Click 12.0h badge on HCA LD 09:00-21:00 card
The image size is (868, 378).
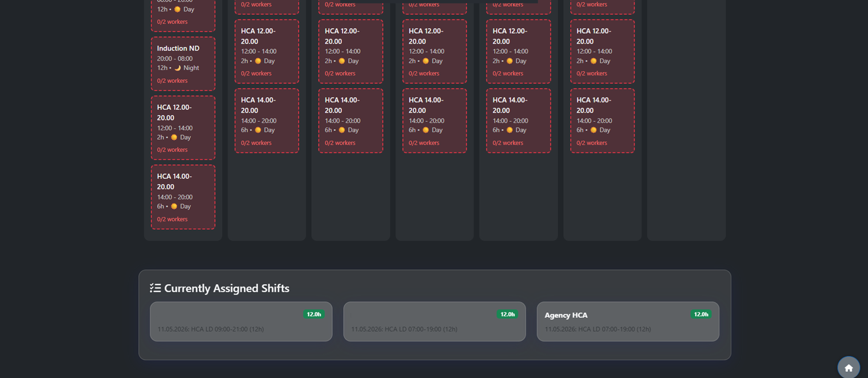tap(313, 315)
